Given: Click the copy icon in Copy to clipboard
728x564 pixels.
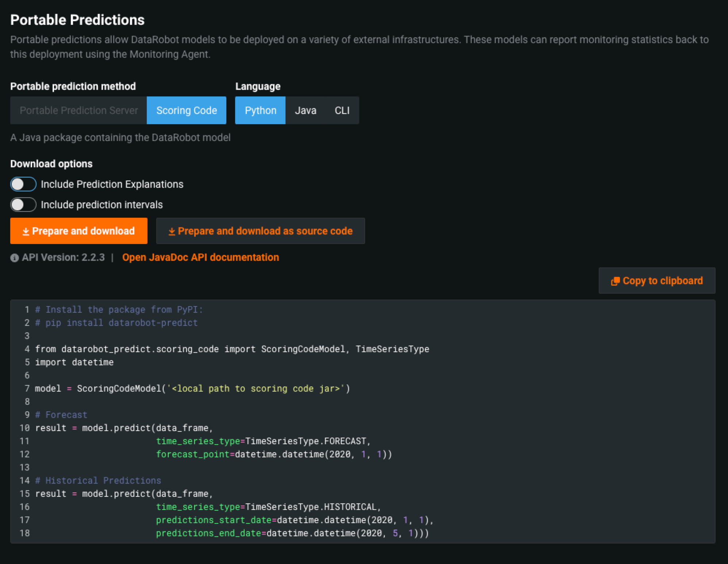Looking at the screenshot, I should tap(615, 281).
